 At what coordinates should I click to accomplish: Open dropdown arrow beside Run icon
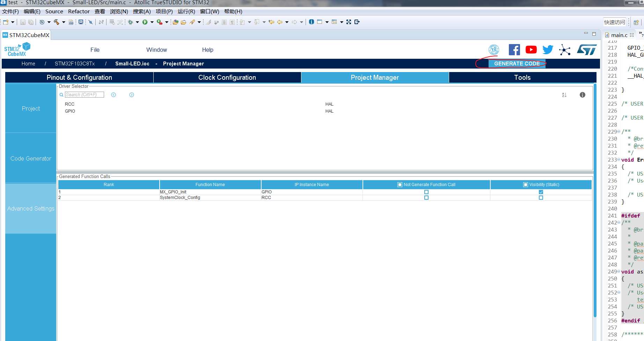(152, 22)
